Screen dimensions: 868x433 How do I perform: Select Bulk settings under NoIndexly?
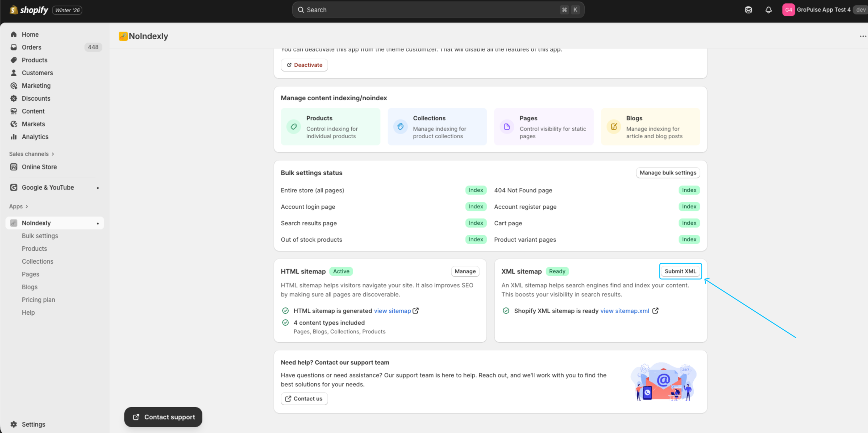[x=40, y=235]
